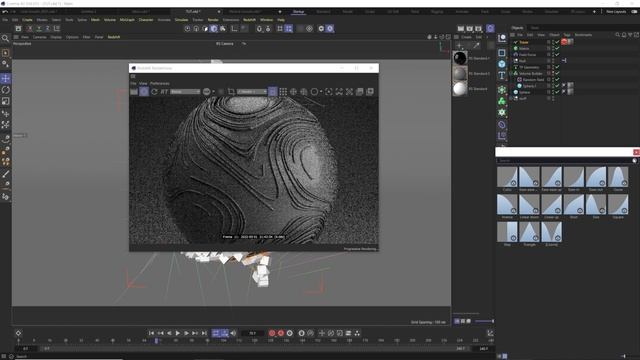Toggle the New Layouts switch

[x=634, y=12]
